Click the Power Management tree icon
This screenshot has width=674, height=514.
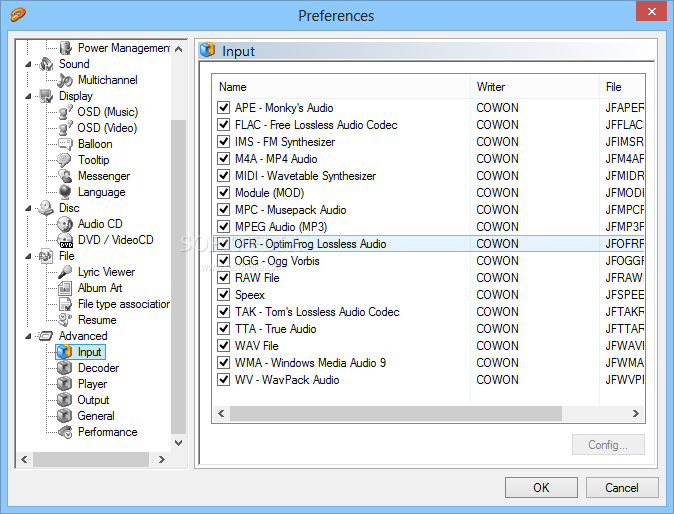pos(65,48)
